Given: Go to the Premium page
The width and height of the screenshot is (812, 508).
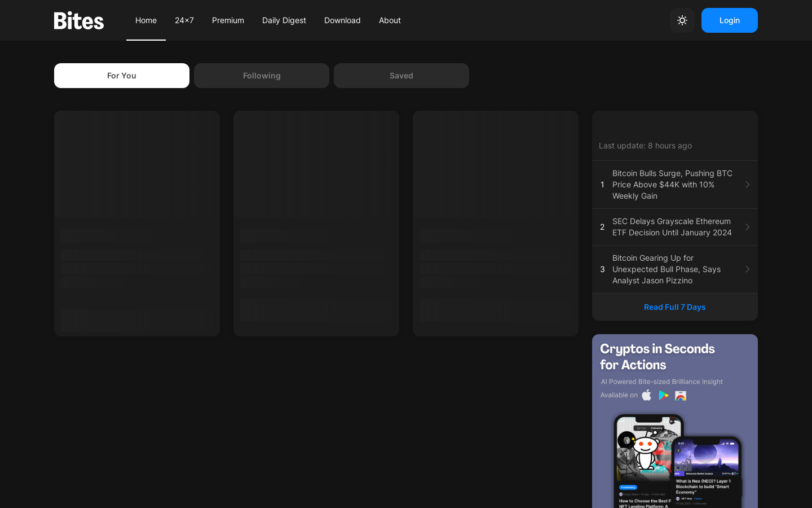Looking at the screenshot, I should (228, 20).
